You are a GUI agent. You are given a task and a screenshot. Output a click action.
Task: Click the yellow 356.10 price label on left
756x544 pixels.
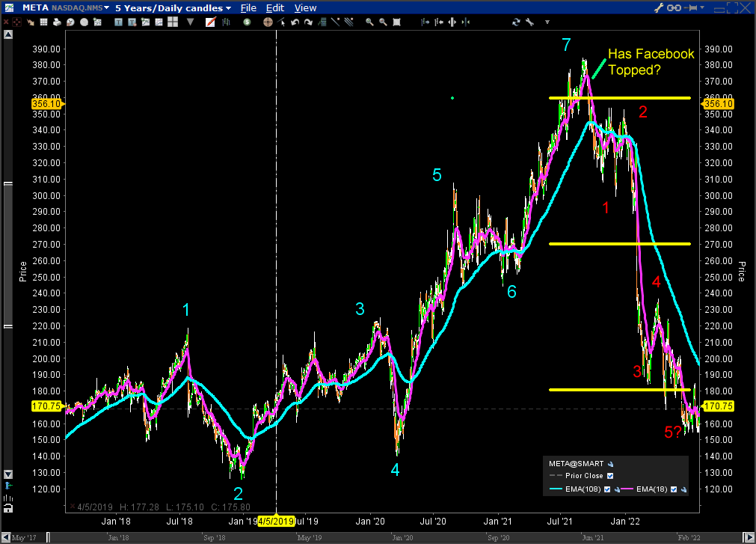click(47, 104)
